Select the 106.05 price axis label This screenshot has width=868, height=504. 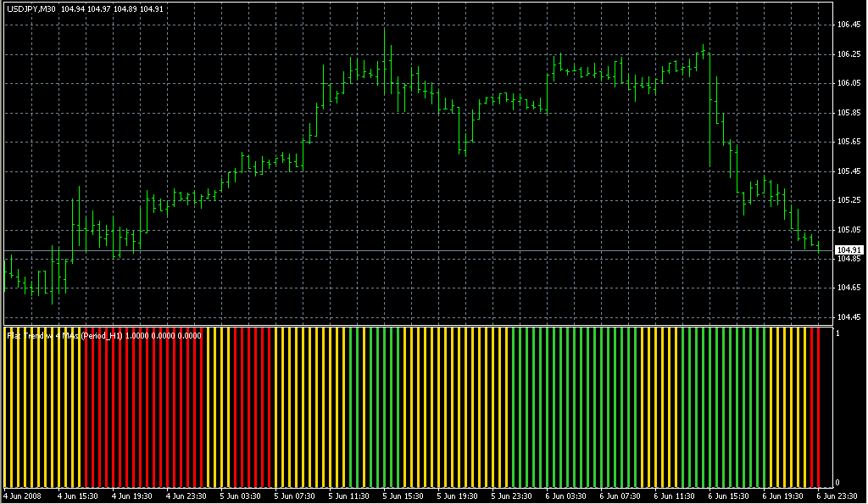849,83
